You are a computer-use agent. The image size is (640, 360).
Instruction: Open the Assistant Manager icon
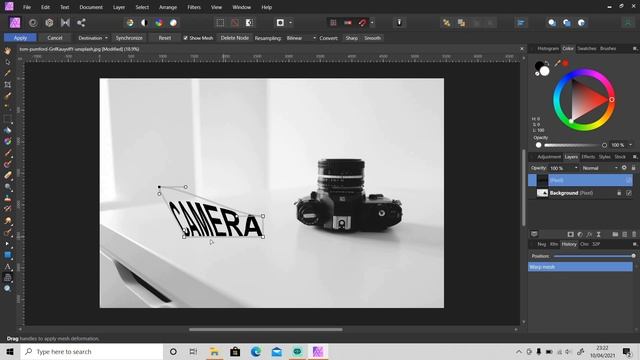click(399, 23)
